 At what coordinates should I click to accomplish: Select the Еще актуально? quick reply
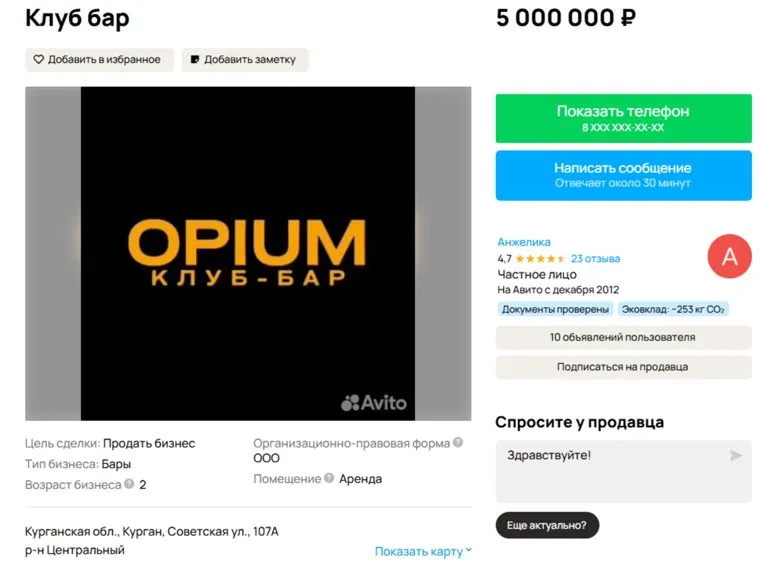pos(546,525)
